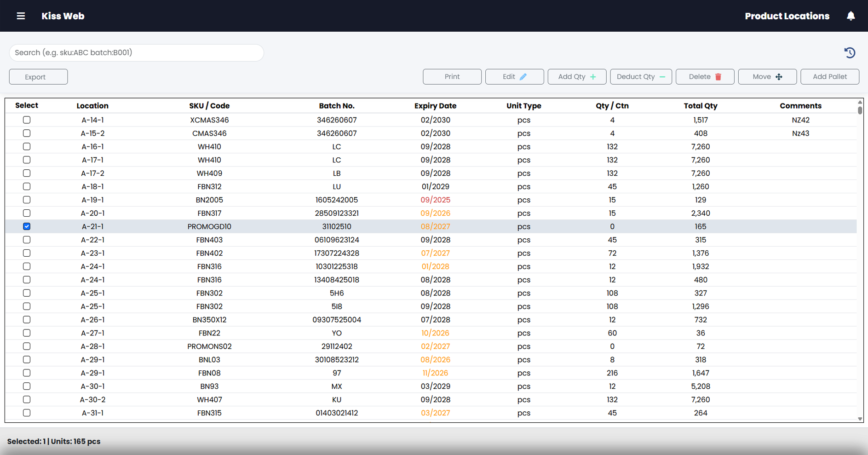This screenshot has width=868, height=455.
Task: Click batch number 09307525004
Action: pyautogui.click(x=337, y=320)
